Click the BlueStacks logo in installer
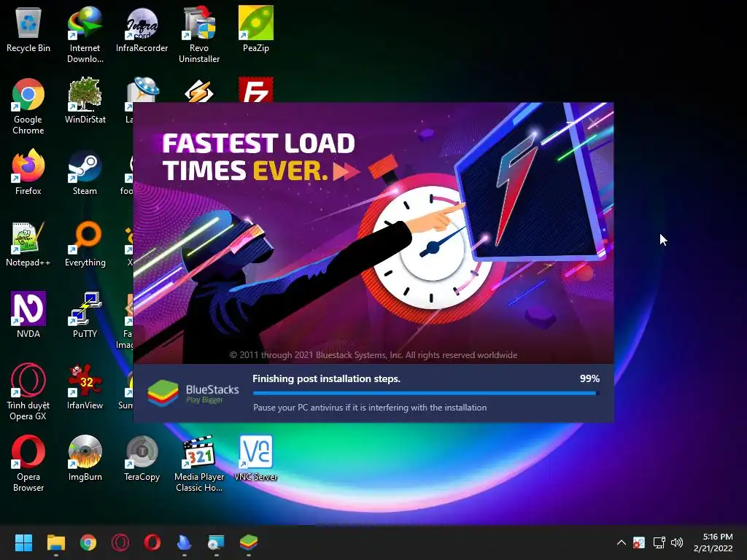 coord(163,393)
